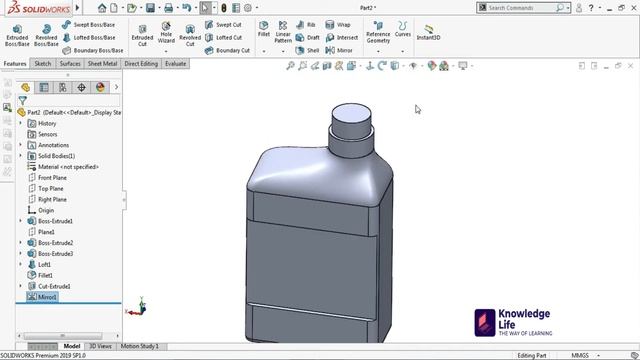Open the Linear Pattern dropdown arrow
Image resolution: width=640 pixels, height=360 pixels.
click(x=283, y=51)
